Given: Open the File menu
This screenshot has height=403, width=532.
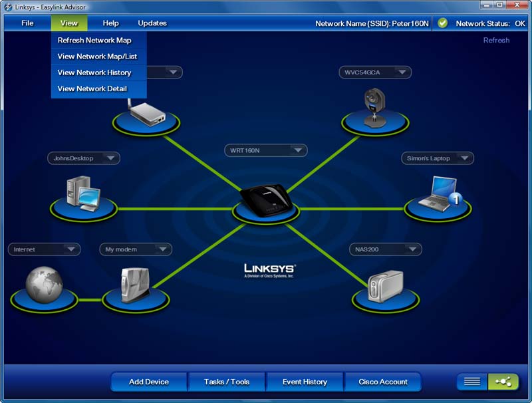Looking at the screenshot, I should point(27,23).
